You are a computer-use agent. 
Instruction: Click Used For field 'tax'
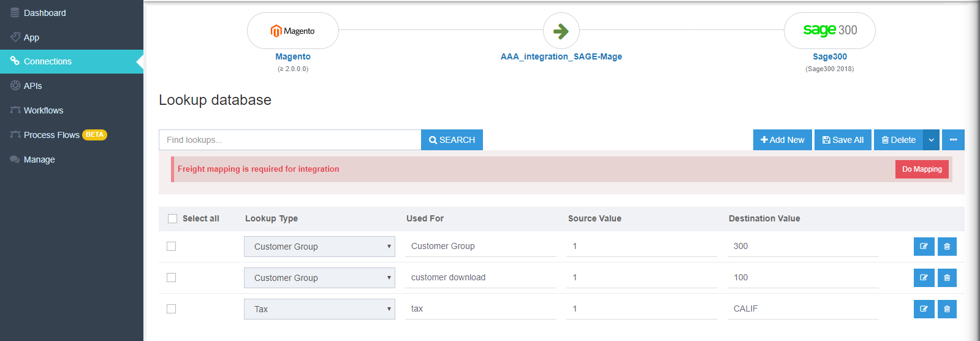coord(481,308)
